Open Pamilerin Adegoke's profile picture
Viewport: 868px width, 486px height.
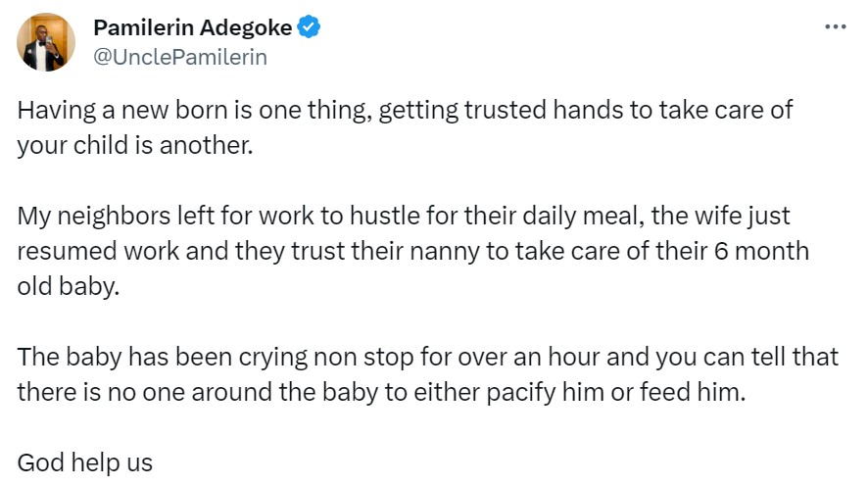point(46,42)
